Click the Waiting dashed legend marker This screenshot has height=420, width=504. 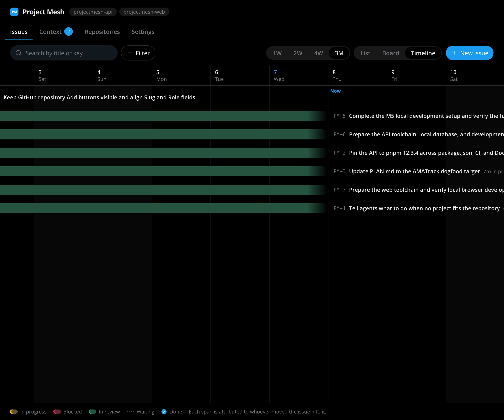coord(130,412)
